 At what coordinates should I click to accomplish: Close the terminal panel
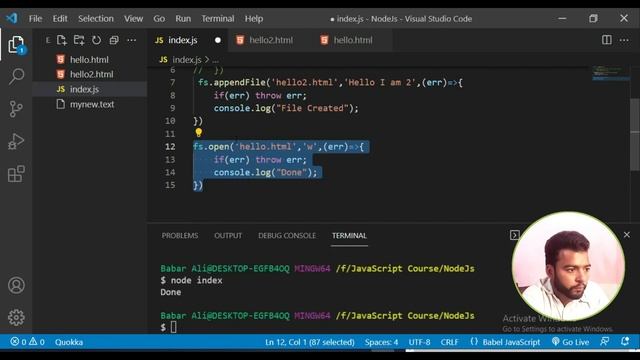pos(627,235)
